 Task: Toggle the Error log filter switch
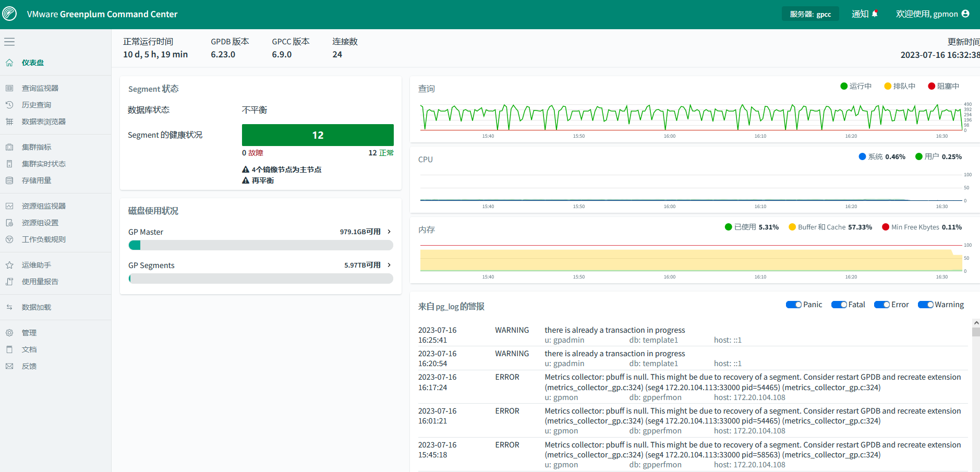pyautogui.click(x=882, y=305)
